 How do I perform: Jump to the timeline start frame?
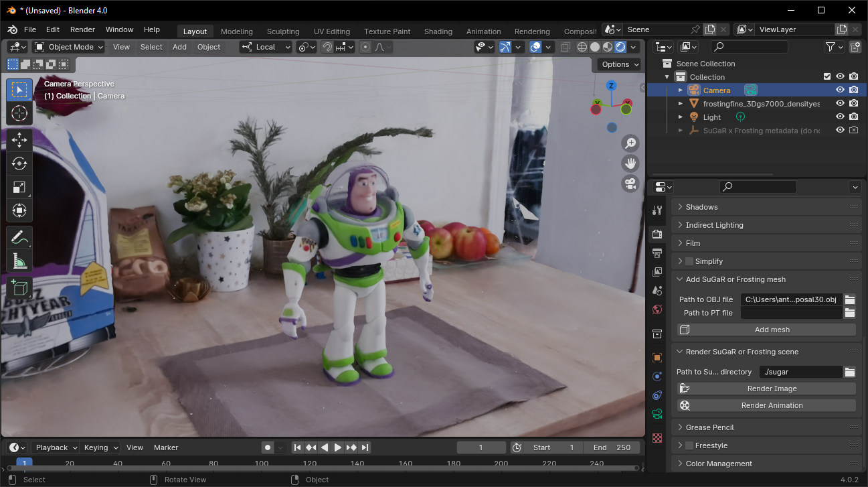coord(298,447)
